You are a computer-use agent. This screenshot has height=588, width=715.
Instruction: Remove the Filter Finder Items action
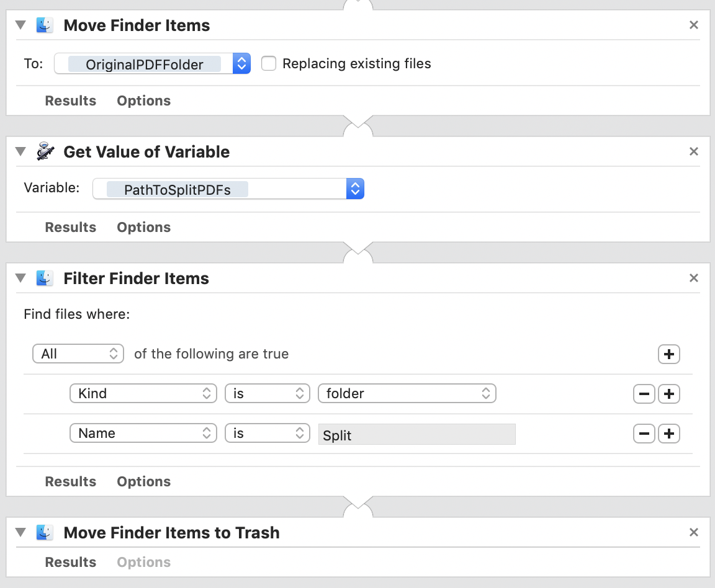click(694, 278)
